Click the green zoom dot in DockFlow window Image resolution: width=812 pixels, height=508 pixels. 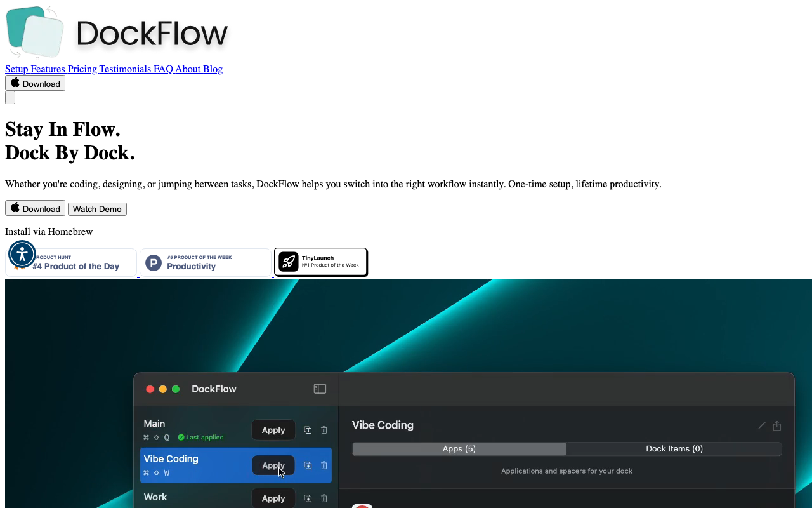click(x=176, y=389)
